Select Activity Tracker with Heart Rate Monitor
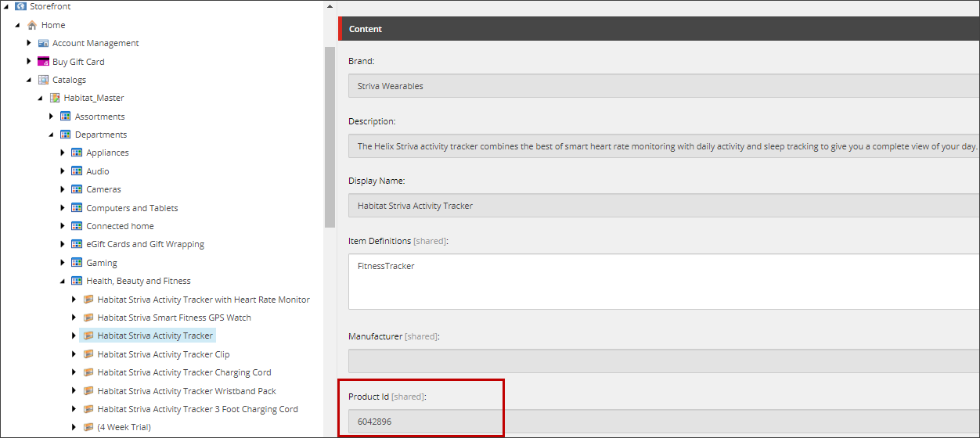 204,300
